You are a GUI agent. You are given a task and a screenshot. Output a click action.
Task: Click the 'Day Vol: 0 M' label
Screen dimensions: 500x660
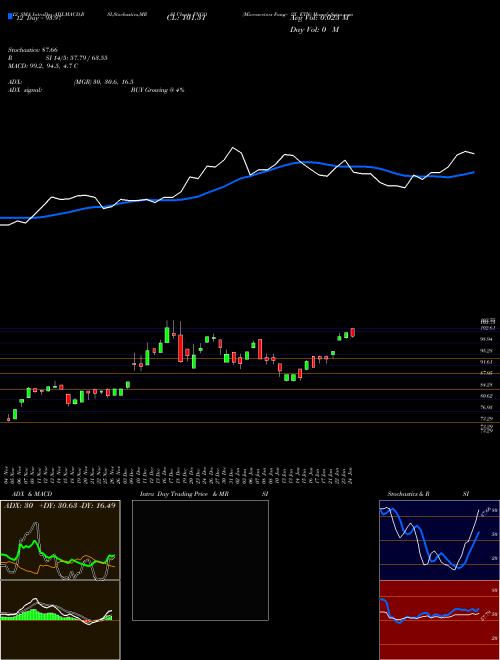click(314, 30)
